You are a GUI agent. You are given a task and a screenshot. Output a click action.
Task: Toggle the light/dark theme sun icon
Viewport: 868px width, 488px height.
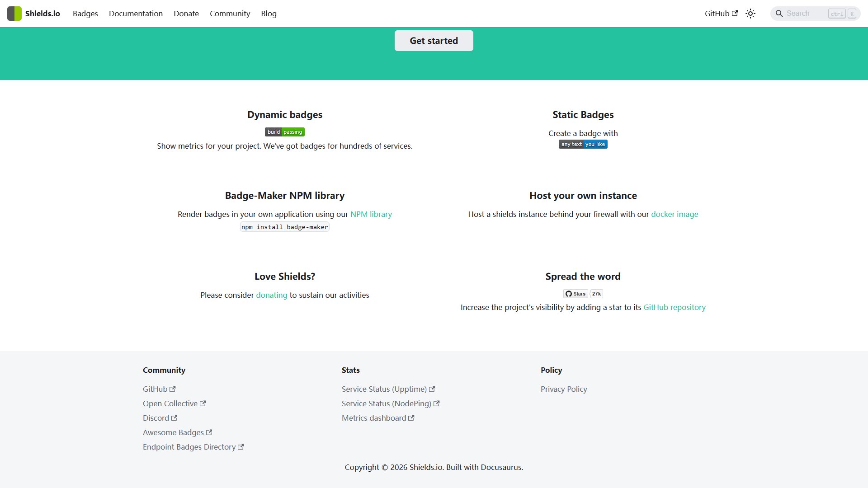(x=750, y=14)
